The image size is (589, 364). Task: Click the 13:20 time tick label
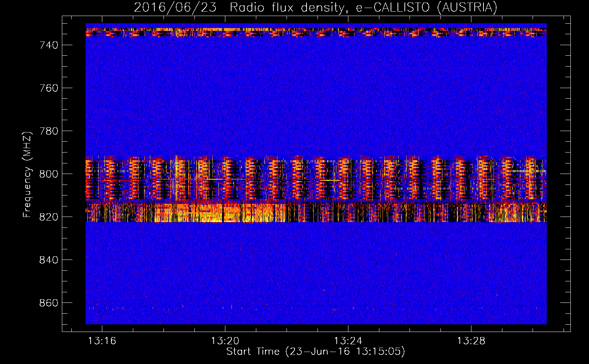tap(225, 341)
